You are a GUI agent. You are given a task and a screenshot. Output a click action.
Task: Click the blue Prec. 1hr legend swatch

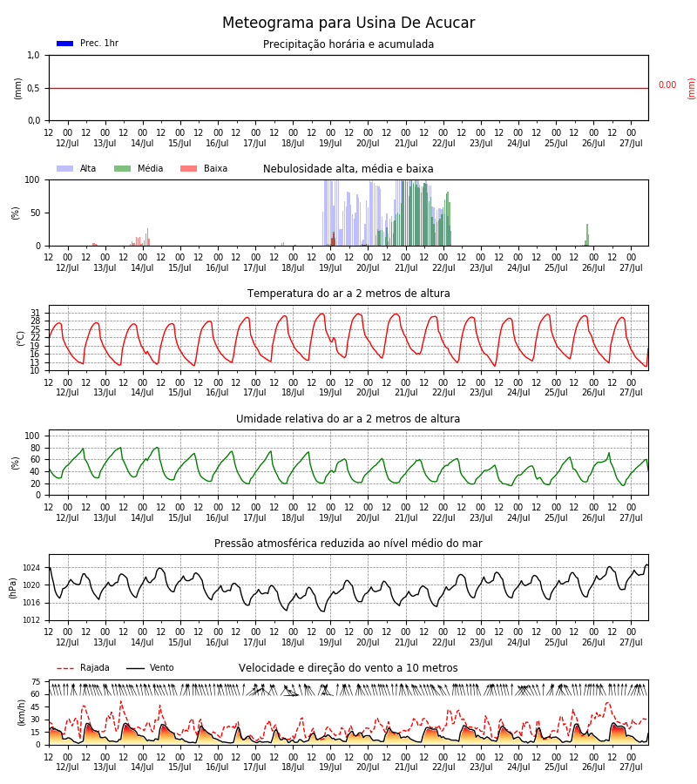pos(65,44)
